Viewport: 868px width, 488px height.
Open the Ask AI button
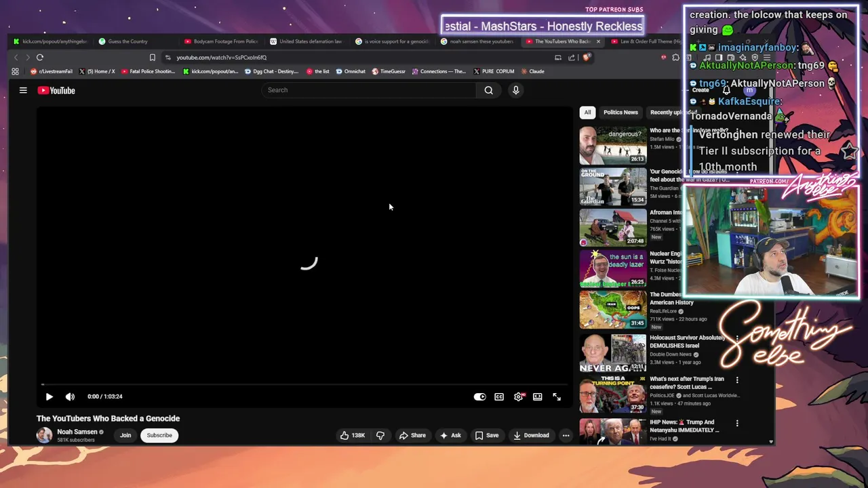click(x=450, y=435)
